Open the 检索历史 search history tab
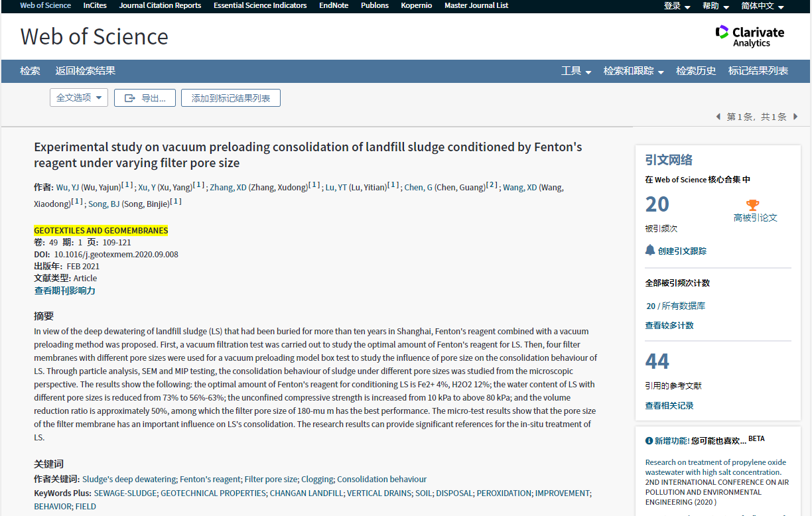The height and width of the screenshot is (516, 812). pos(696,71)
